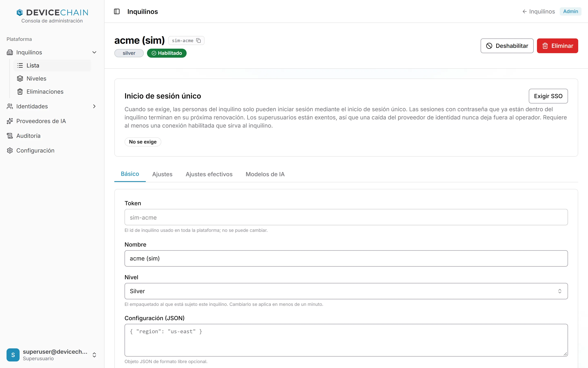
Task: Open Proveedores de IA page
Action: (52, 121)
